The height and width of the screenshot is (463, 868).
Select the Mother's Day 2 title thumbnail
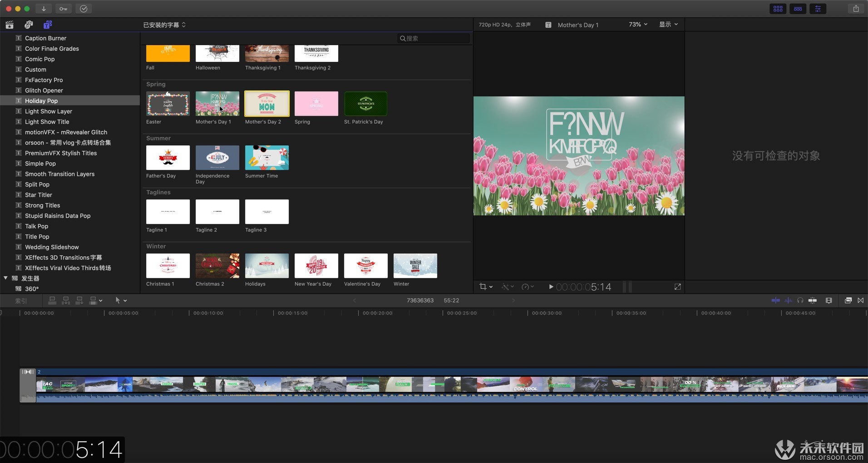(267, 104)
